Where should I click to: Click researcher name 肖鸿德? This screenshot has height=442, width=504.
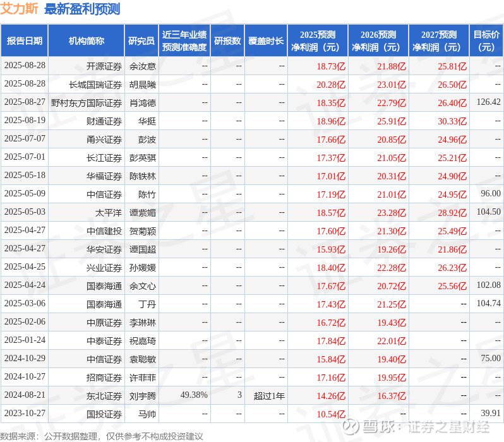coord(142,103)
